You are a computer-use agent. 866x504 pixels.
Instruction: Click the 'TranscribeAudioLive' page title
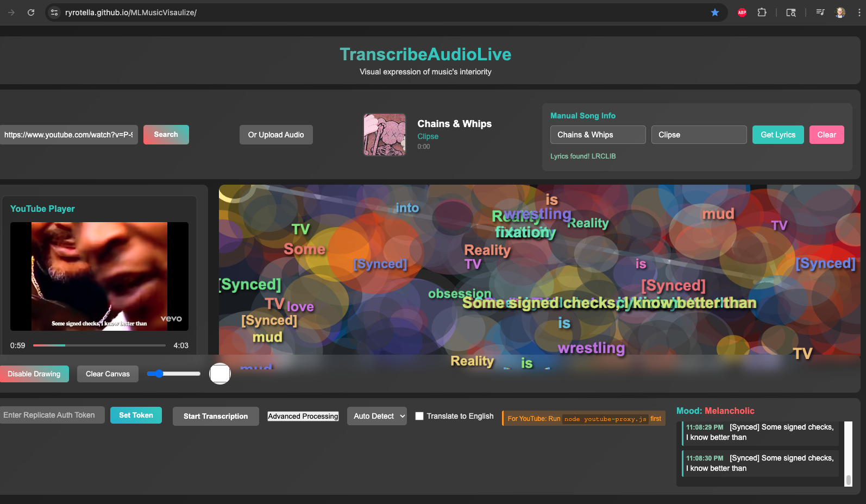425,54
